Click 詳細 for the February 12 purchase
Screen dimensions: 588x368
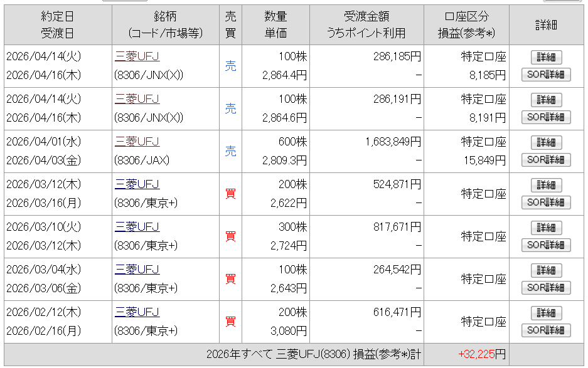pos(546,313)
